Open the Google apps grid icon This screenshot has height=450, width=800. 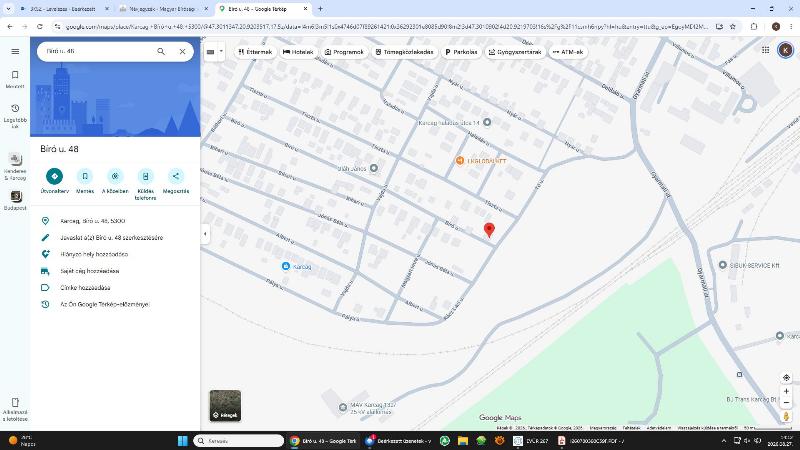765,50
